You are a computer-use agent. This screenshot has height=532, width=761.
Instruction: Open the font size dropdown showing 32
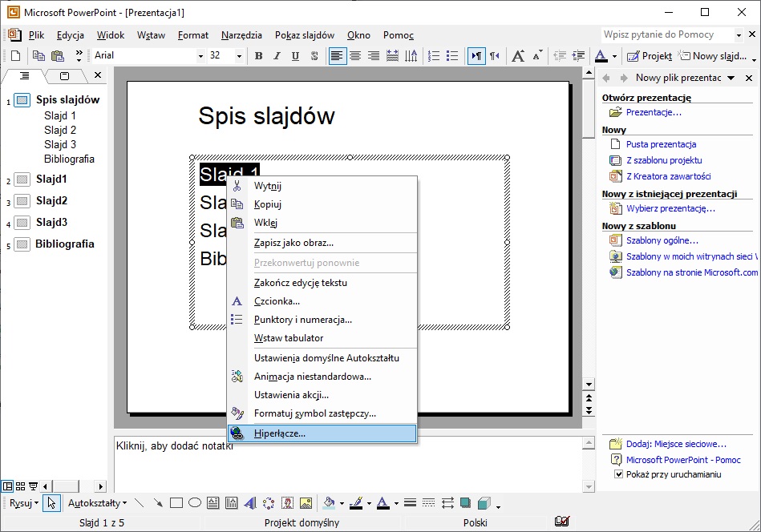tap(239, 56)
